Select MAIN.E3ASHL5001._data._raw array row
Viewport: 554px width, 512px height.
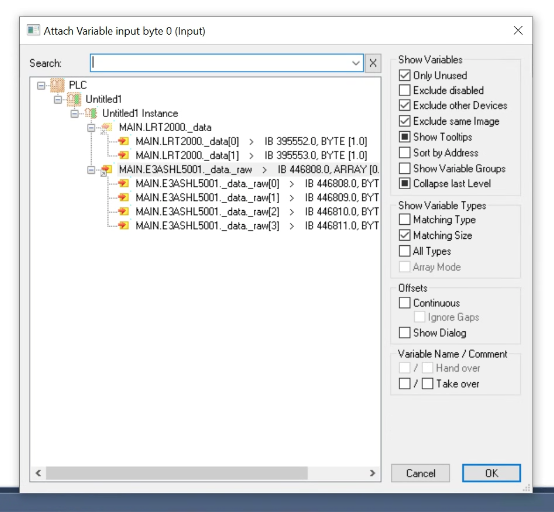coord(249,170)
